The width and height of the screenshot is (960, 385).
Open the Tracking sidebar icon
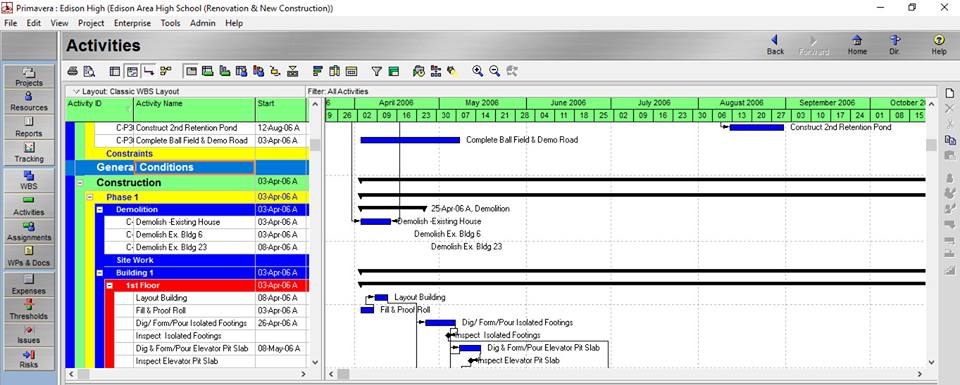[29, 152]
